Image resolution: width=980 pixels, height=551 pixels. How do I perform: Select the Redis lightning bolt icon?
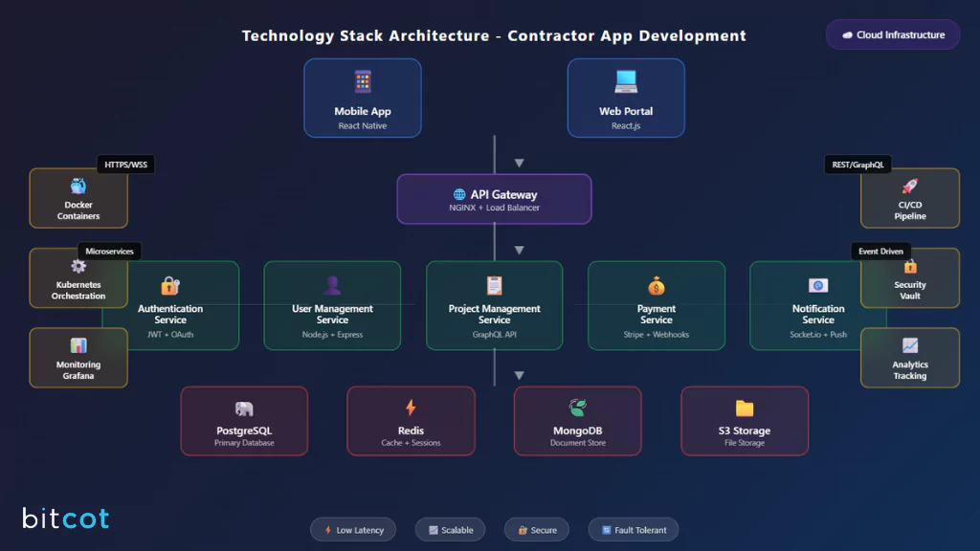[x=411, y=409]
